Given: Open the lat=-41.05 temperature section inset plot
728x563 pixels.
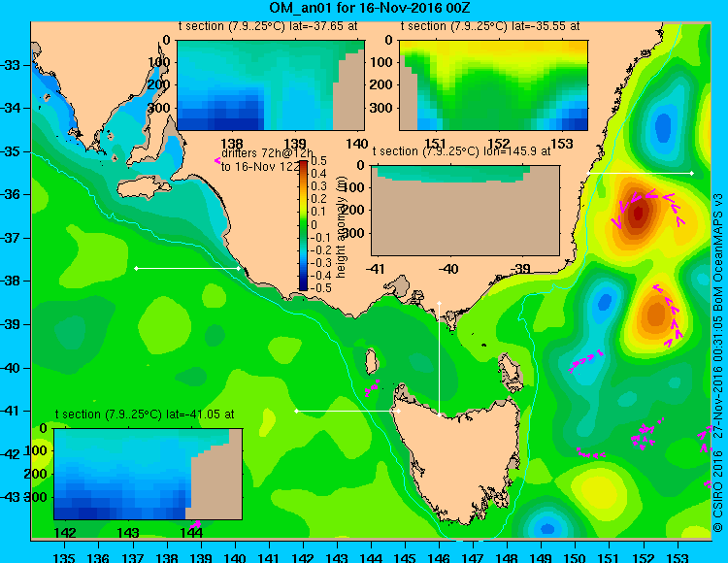Looking at the screenshot, I should (x=149, y=474).
